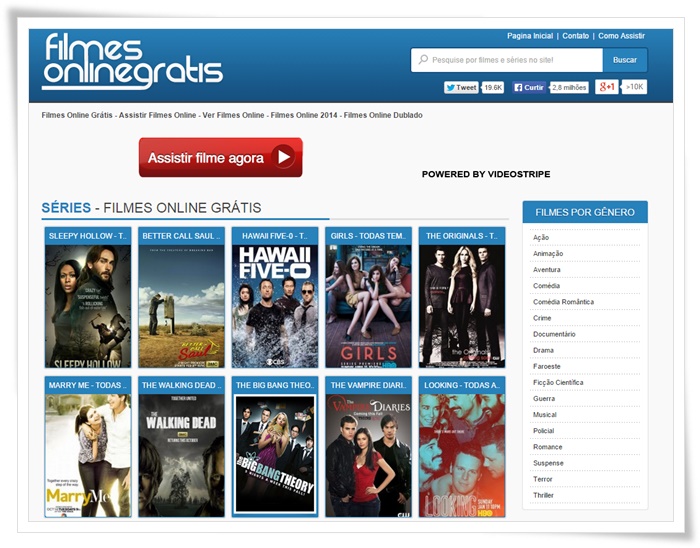Open the Como Assistir link
Image resolution: width=700 pixels, height=548 pixels.
pos(621,36)
